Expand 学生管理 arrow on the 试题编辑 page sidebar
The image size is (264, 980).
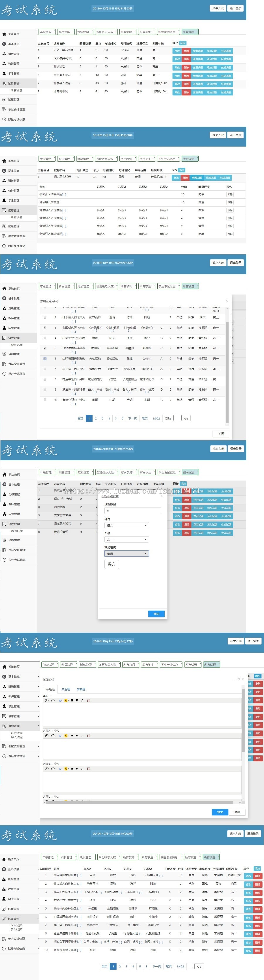point(38,707)
